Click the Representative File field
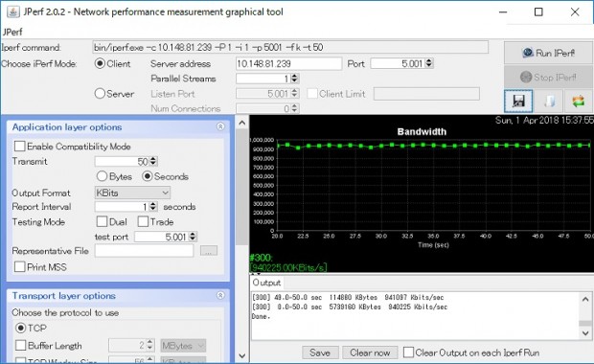This screenshot has height=364, width=594. point(144,250)
